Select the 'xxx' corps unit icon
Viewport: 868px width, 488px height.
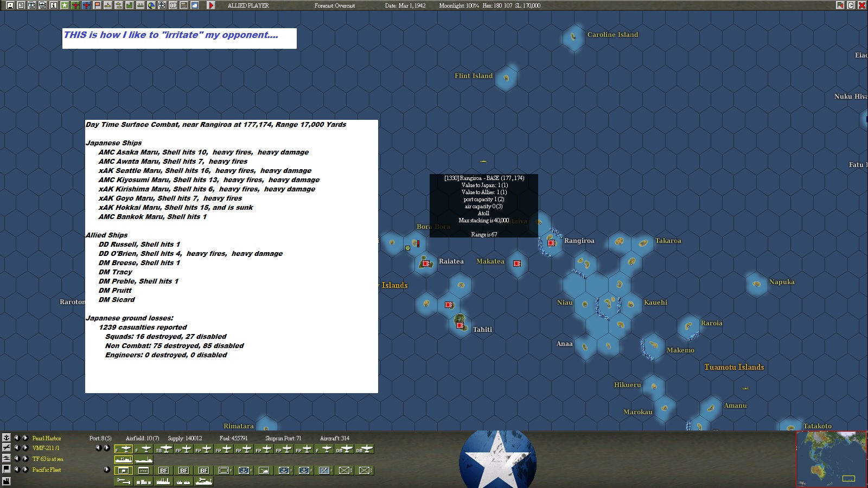pyautogui.click(x=144, y=471)
